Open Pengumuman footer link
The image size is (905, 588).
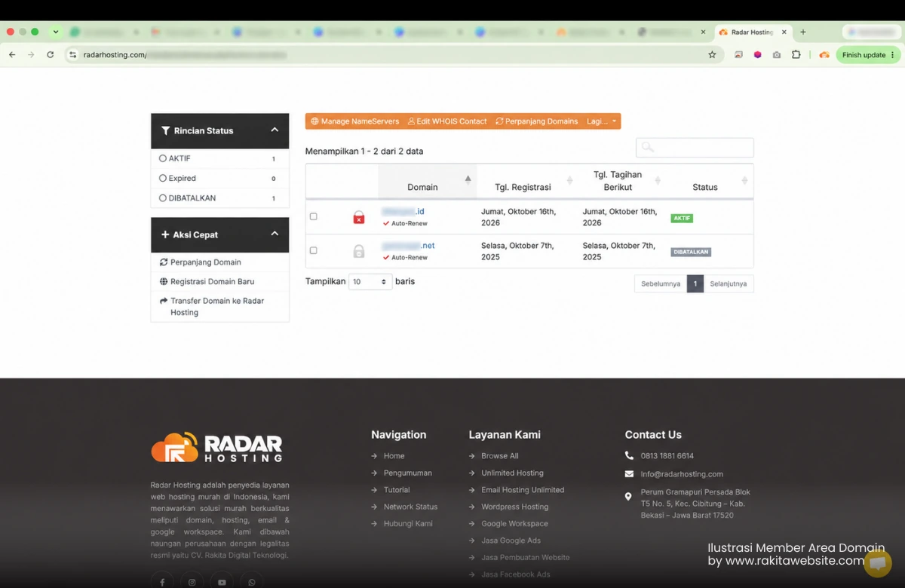[407, 473]
